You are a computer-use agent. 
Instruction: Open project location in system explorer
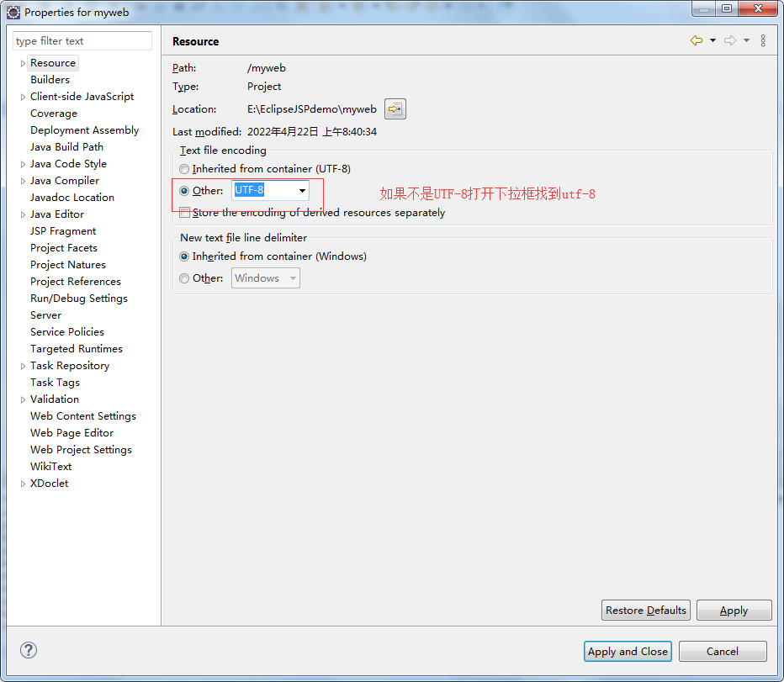(395, 108)
